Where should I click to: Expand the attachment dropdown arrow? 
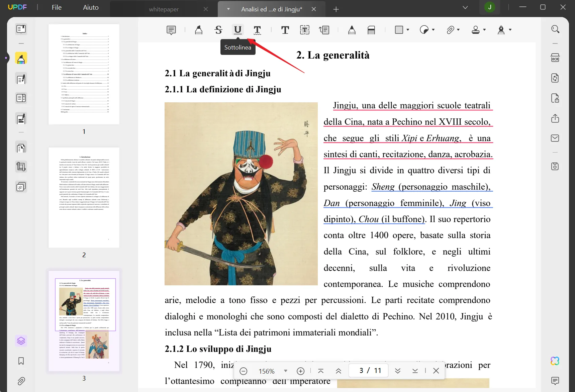(x=458, y=30)
